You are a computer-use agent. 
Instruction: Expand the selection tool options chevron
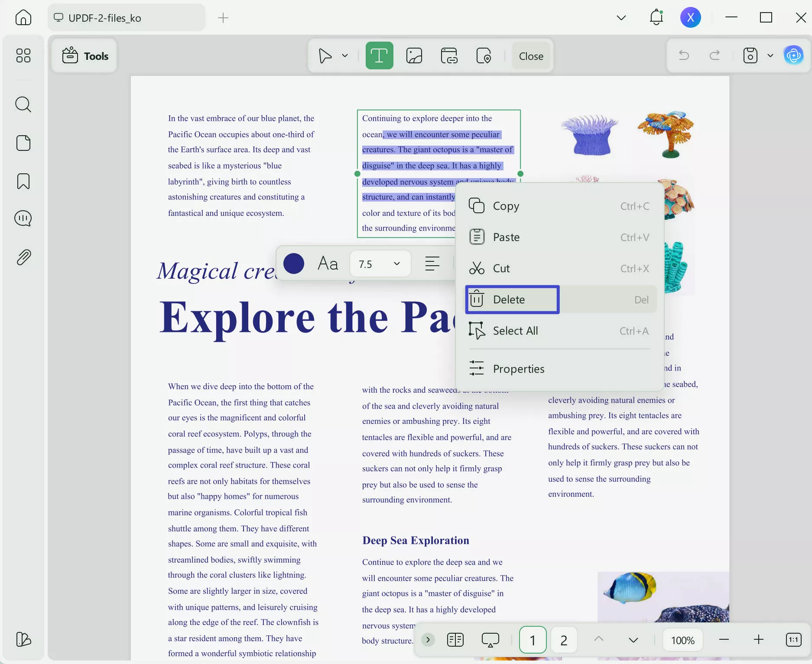pyautogui.click(x=345, y=55)
